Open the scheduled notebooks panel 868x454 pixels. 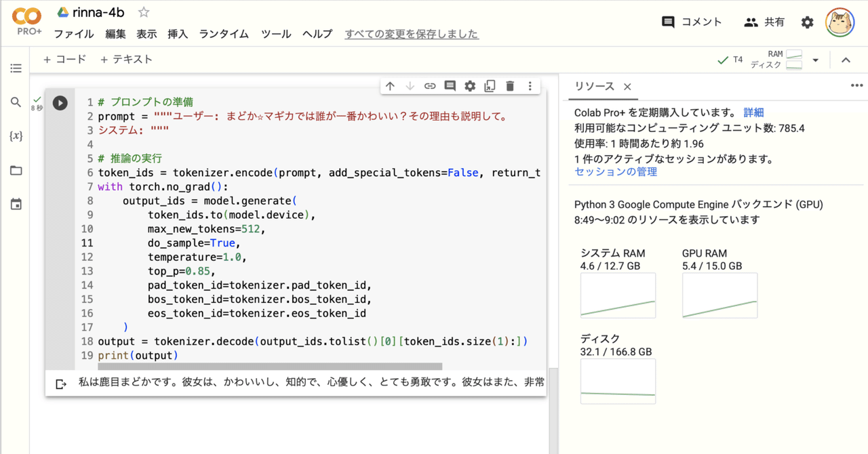pos(16,203)
